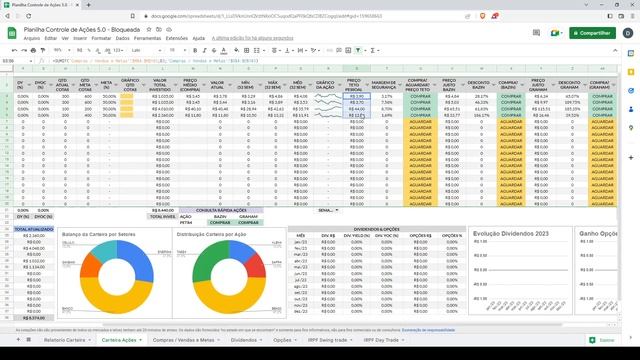The height and width of the screenshot is (360, 640).
Task: Open the font size dropdown
Action: pos(177,50)
